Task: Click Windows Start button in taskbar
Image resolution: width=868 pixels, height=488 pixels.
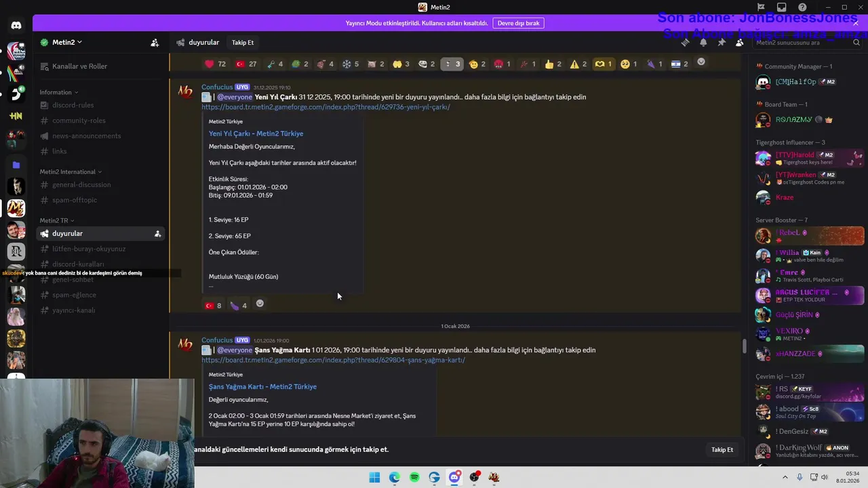Action: point(374,477)
